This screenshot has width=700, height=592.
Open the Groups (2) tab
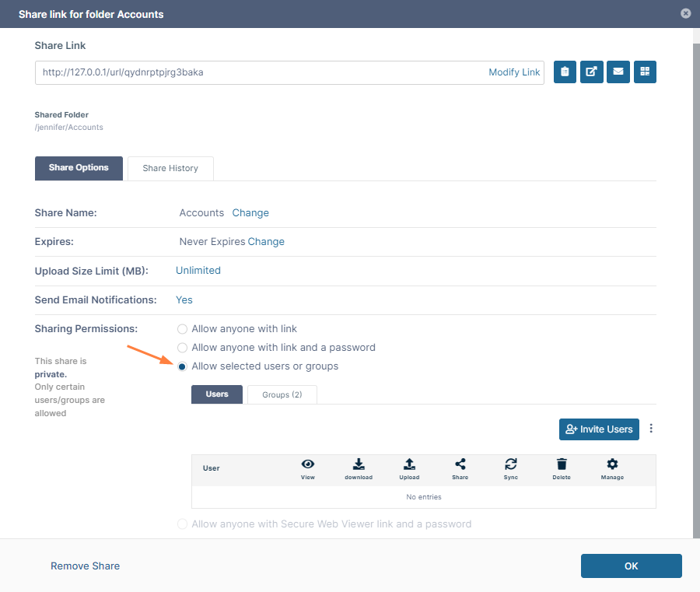[282, 394]
